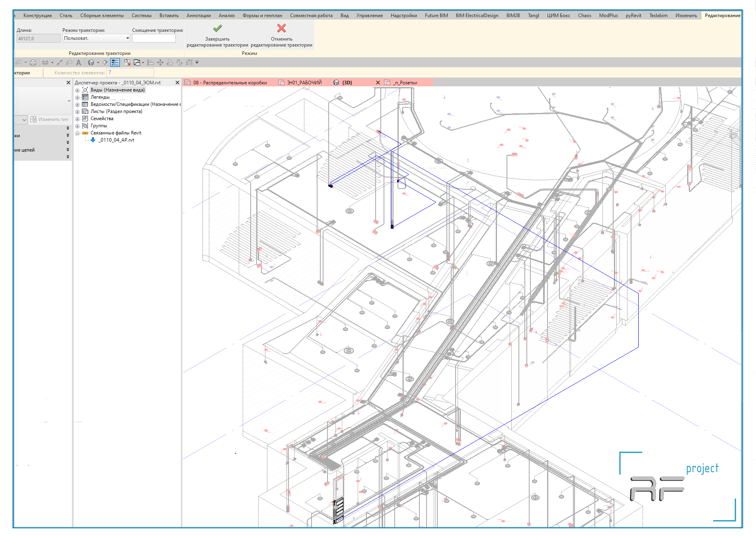Click the list lines toolbar icon
This screenshot has width=756, height=537.
189,62
